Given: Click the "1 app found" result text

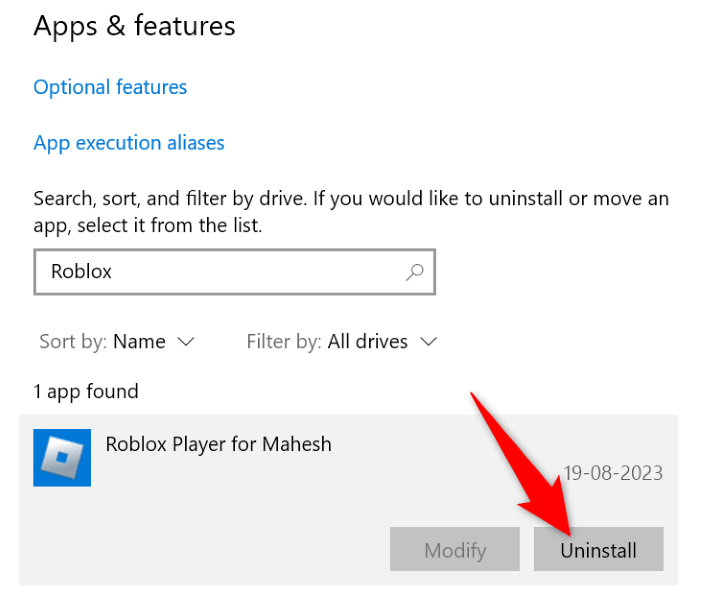Looking at the screenshot, I should tap(86, 391).
